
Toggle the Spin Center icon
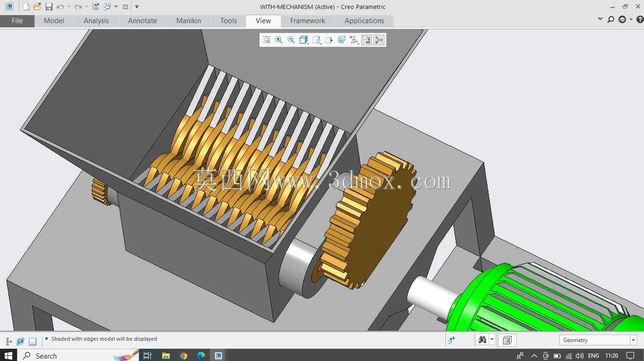379,40
